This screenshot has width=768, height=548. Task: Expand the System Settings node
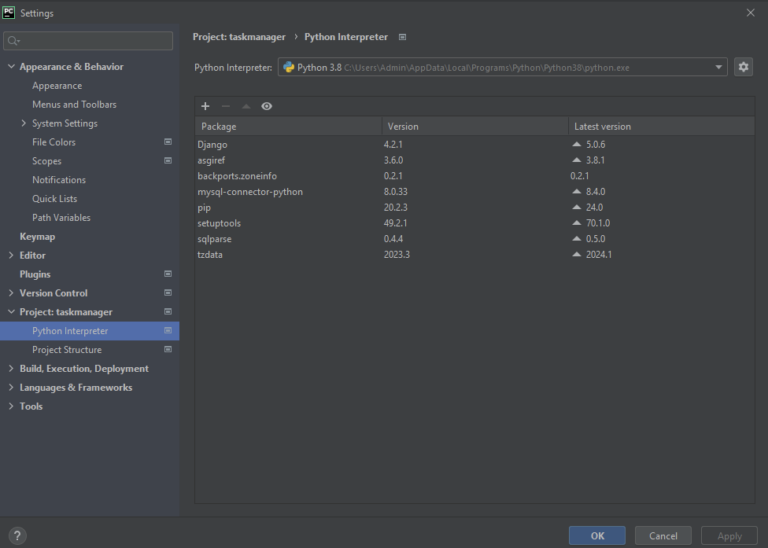pos(24,123)
